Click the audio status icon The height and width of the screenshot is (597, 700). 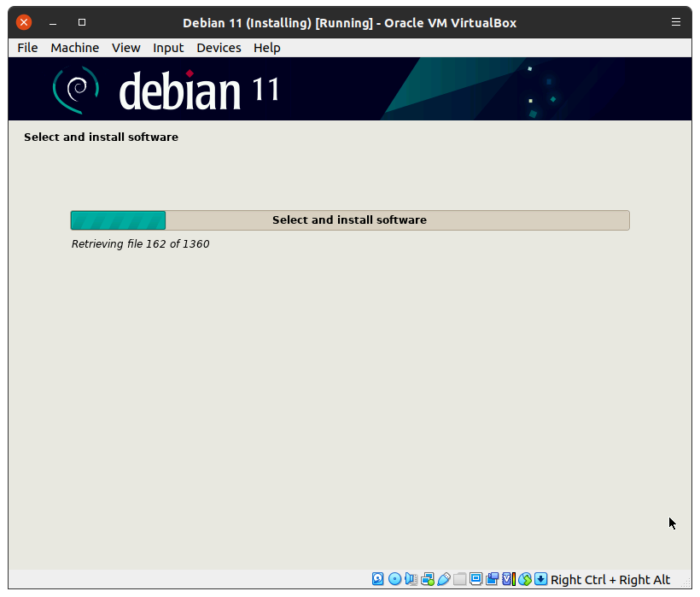click(411, 579)
